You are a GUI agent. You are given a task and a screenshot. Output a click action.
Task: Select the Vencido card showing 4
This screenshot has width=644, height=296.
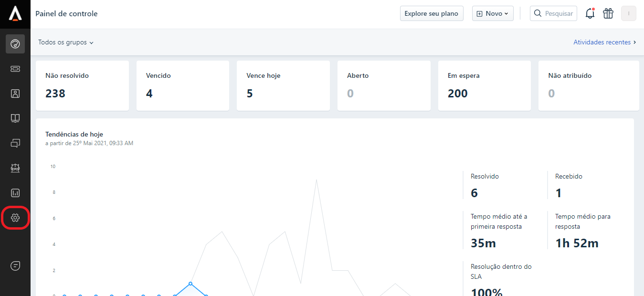[x=182, y=85]
